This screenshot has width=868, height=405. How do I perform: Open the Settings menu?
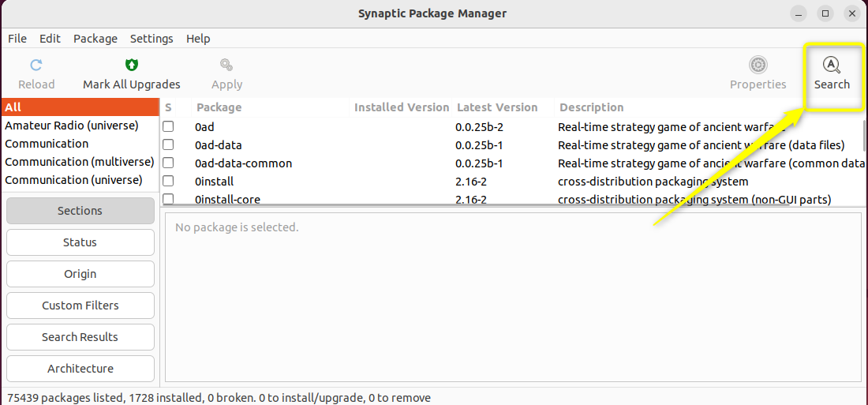point(152,39)
